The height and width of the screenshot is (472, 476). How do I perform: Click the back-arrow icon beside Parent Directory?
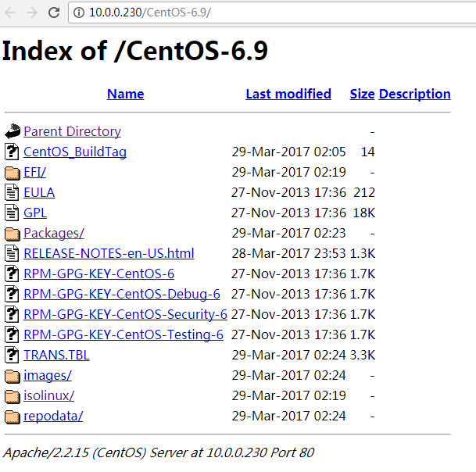tap(13, 131)
